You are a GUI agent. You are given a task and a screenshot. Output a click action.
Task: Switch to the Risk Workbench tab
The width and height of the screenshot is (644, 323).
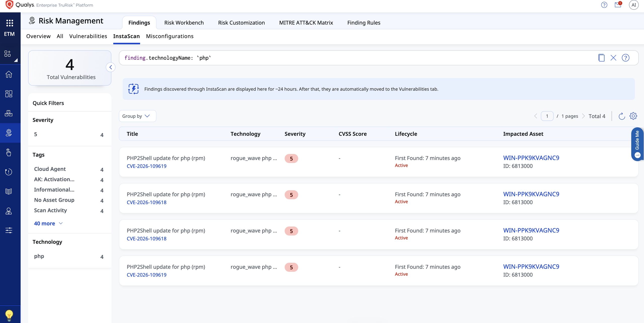coord(184,23)
